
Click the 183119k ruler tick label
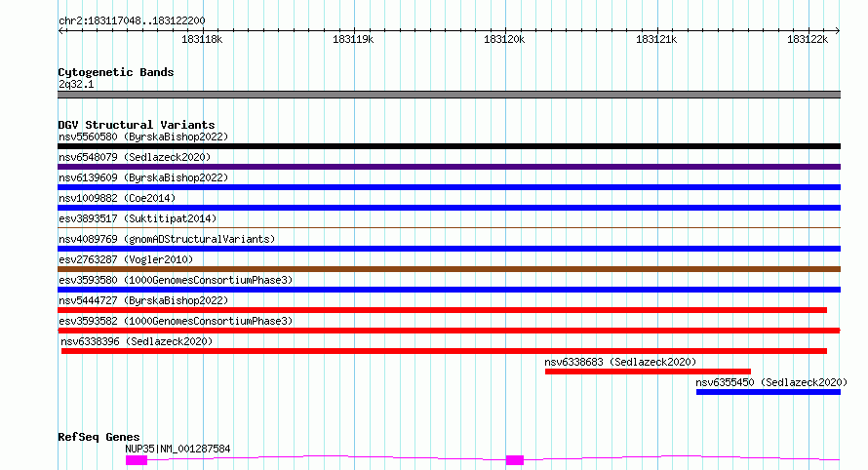coord(353,39)
